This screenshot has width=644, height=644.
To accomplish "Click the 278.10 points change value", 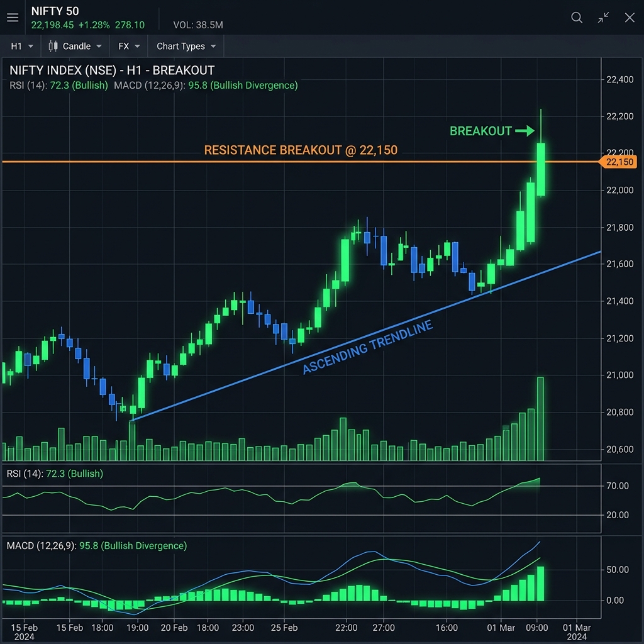I will pyautogui.click(x=130, y=25).
